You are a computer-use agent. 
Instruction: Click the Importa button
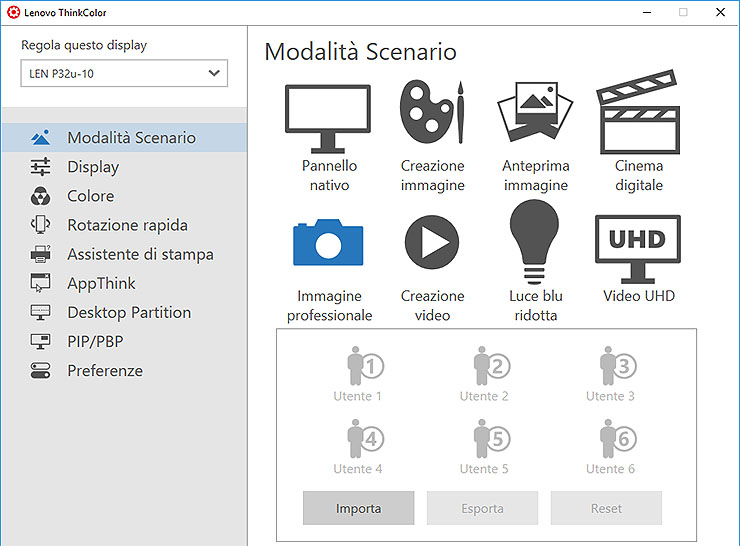pos(358,508)
